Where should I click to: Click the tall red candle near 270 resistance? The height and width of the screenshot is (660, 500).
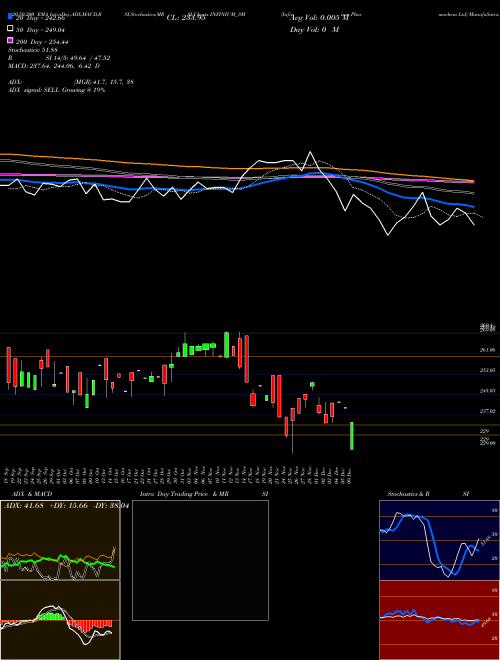pyautogui.click(x=247, y=359)
